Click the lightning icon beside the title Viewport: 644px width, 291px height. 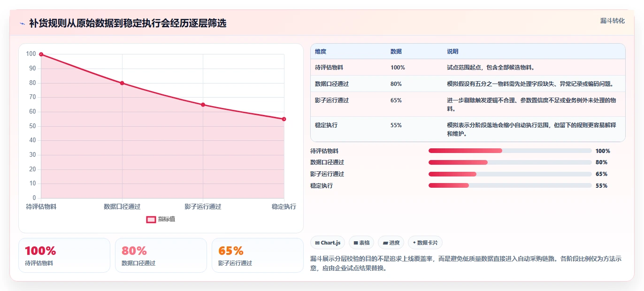[x=22, y=23]
